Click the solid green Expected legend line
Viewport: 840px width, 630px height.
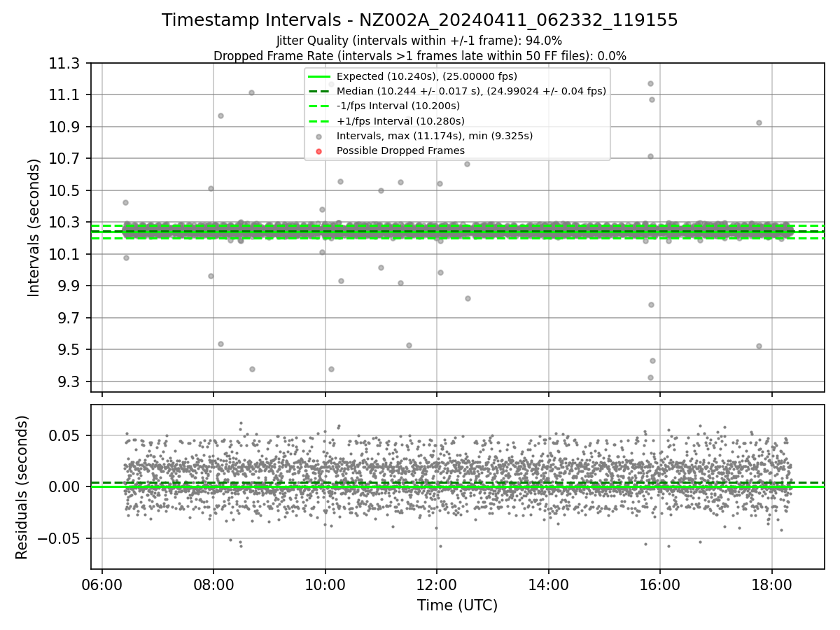(319, 76)
